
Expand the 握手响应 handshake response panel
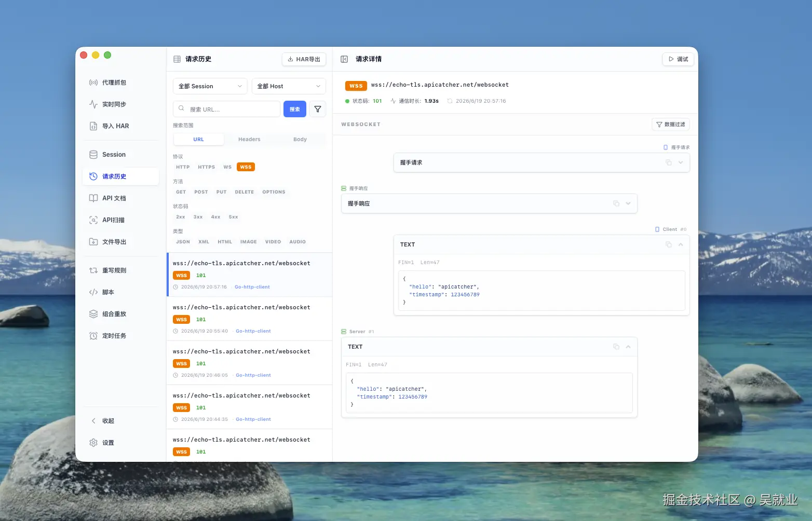tap(628, 203)
